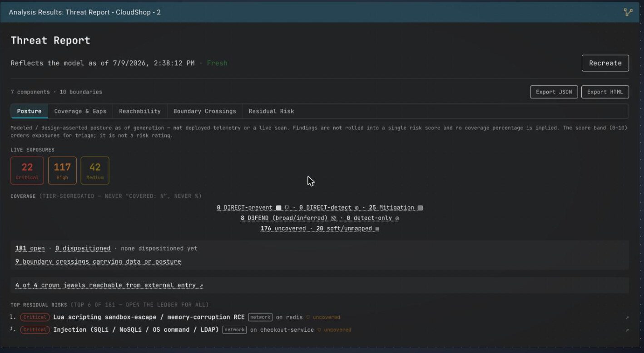
Task: Click the graph icon in the title bar
Action: click(x=628, y=12)
